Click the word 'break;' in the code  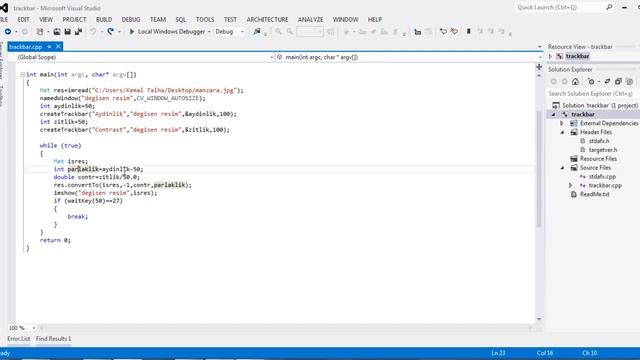tap(78, 217)
